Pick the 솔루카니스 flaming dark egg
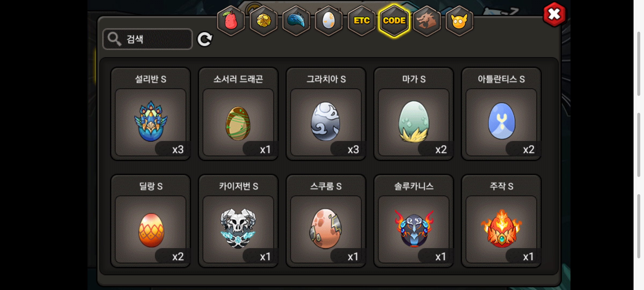Screen dimensions: 644x290 (414, 221)
